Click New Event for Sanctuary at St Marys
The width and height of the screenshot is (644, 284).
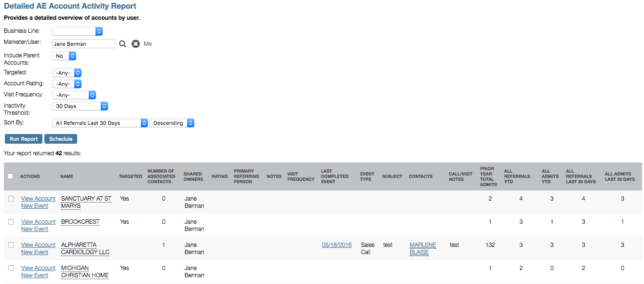pos(35,206)
